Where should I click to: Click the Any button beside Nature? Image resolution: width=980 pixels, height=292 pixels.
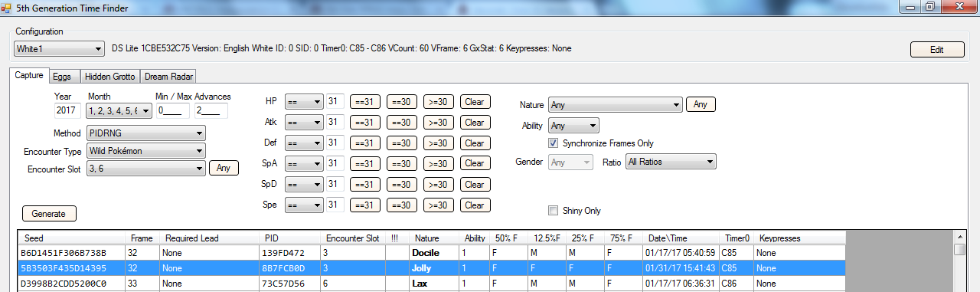701,105
